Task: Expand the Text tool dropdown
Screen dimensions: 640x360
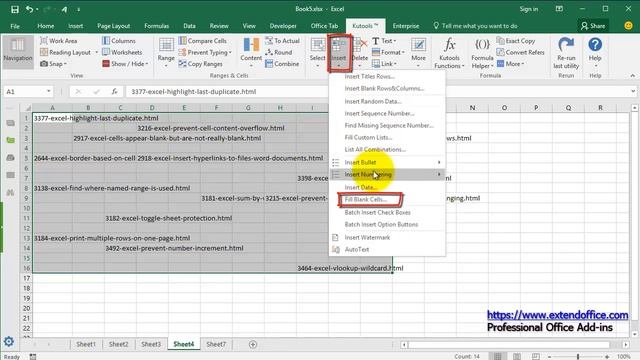Action: click(x=395, y=41)
